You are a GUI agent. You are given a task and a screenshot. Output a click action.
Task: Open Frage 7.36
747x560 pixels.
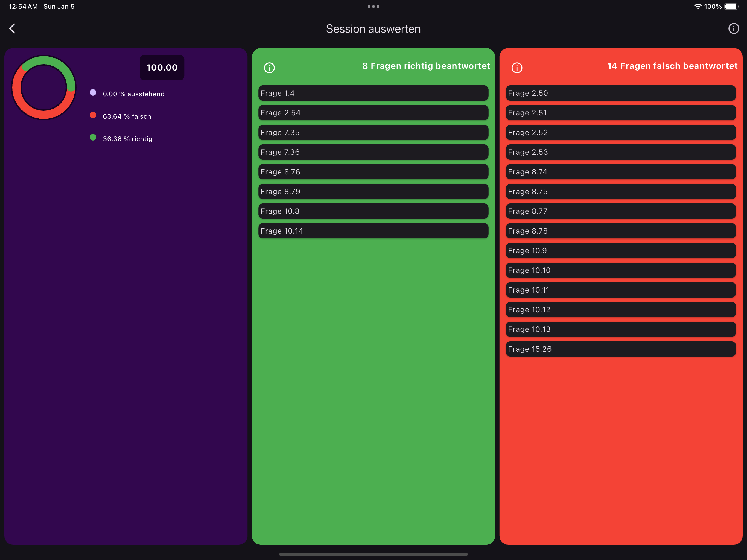click(373, 152)
